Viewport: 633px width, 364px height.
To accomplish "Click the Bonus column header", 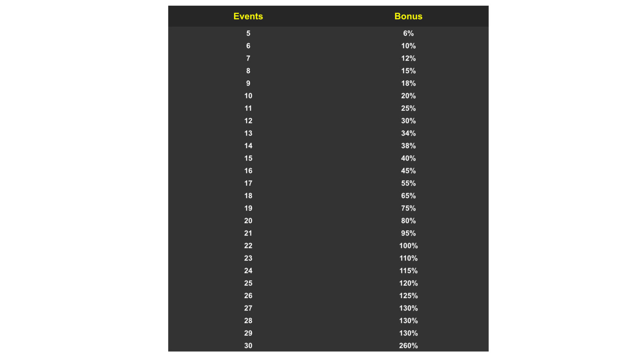I will tap(408, 16).
